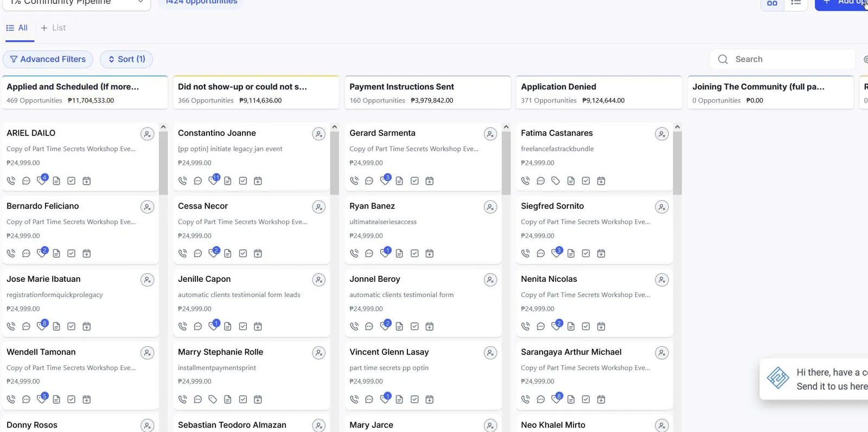Viewport: 868px width, 432px height.
Task: Open Mary Jarce card
Action: tap(371, 425)
